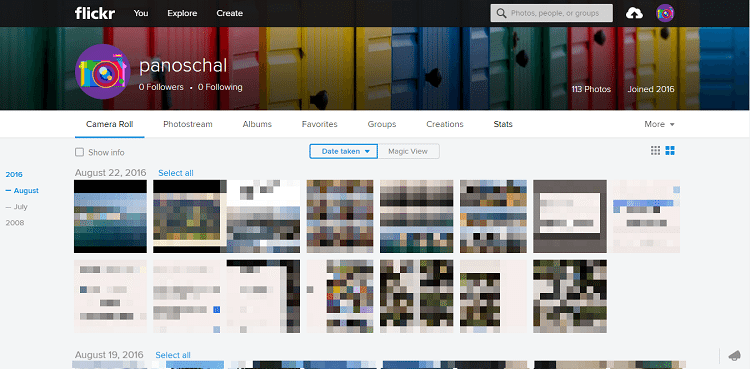Open the account avatar in top bar

[x=665, y=13]
